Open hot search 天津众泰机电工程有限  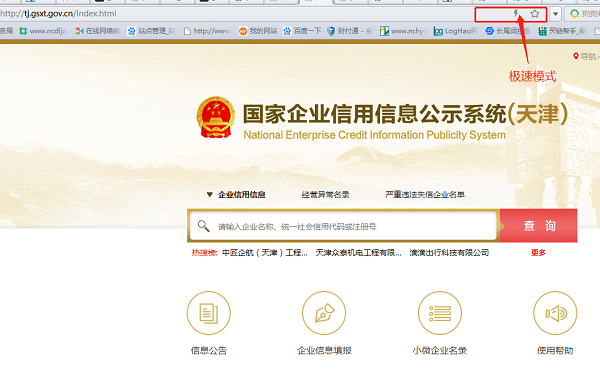tap(359, 253)
